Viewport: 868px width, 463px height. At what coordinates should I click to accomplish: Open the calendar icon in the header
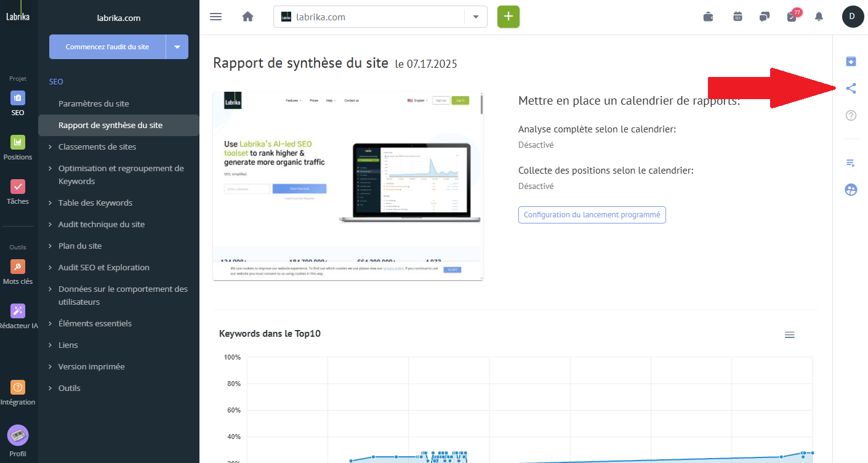coord(737,17)
